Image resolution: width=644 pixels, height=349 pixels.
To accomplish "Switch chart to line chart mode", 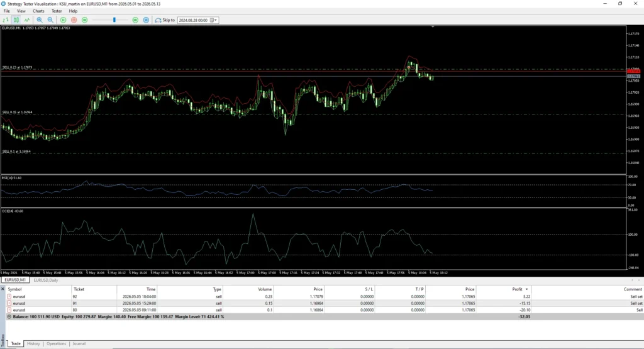I will (26, 19).
